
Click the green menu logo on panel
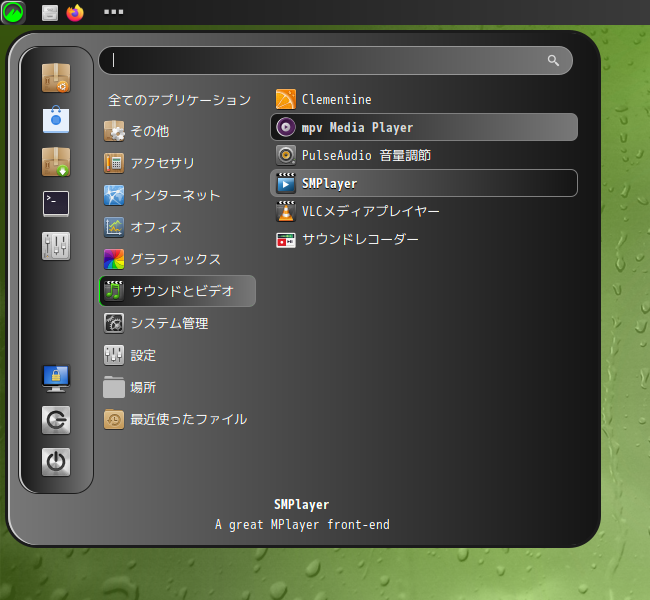point(13,12)
